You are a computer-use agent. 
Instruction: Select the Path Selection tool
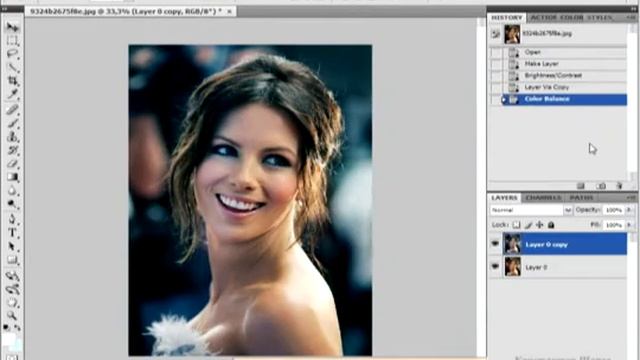coord(12,247)
